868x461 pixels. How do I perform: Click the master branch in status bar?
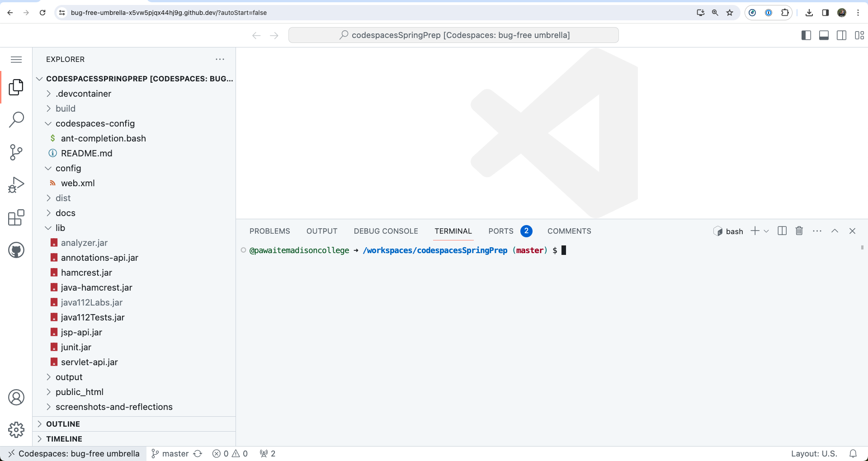coord(170,453)
